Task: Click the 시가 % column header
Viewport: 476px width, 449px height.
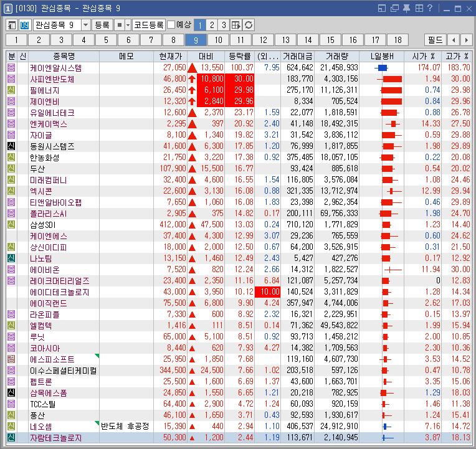Action: coord(423,56)
